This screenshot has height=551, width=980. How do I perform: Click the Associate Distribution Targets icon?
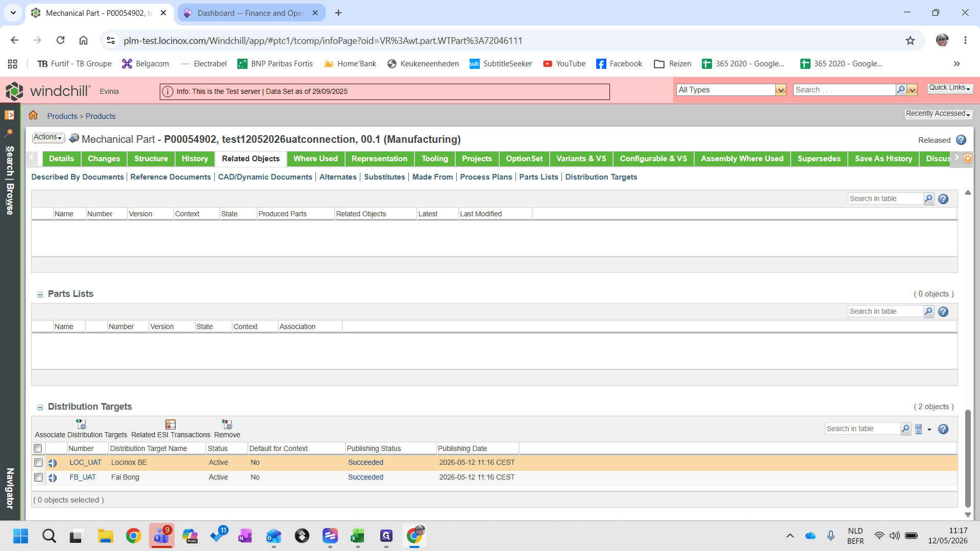(x=81, y=424)
